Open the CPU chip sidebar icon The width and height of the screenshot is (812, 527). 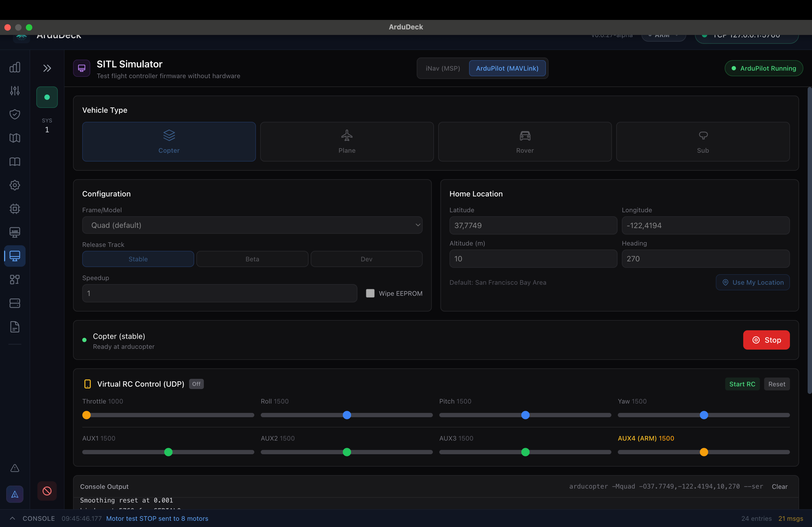pyautogui.click(x=15, y=209)
